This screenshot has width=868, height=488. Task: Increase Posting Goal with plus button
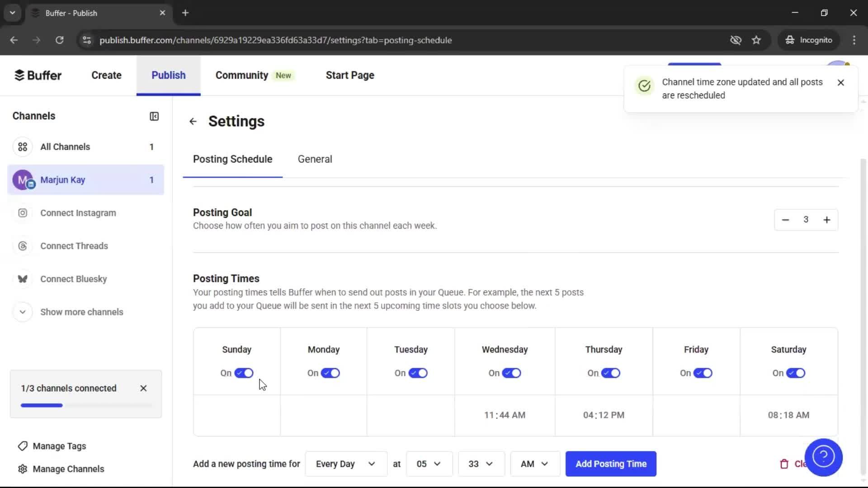827,220
